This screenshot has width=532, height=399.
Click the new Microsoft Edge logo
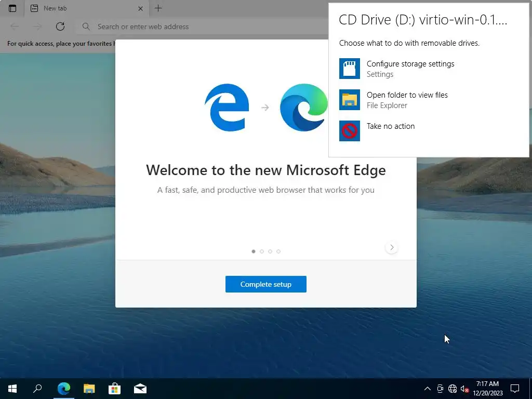303,107
